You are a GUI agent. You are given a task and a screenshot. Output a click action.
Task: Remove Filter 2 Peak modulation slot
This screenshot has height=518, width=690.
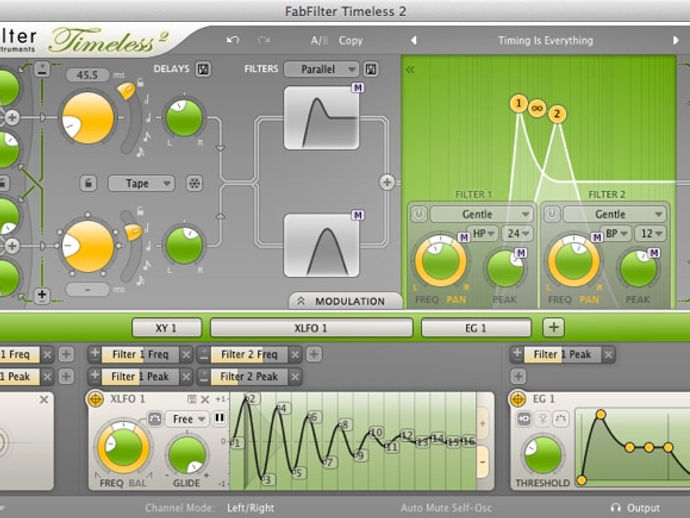click(x=295, y=377)
